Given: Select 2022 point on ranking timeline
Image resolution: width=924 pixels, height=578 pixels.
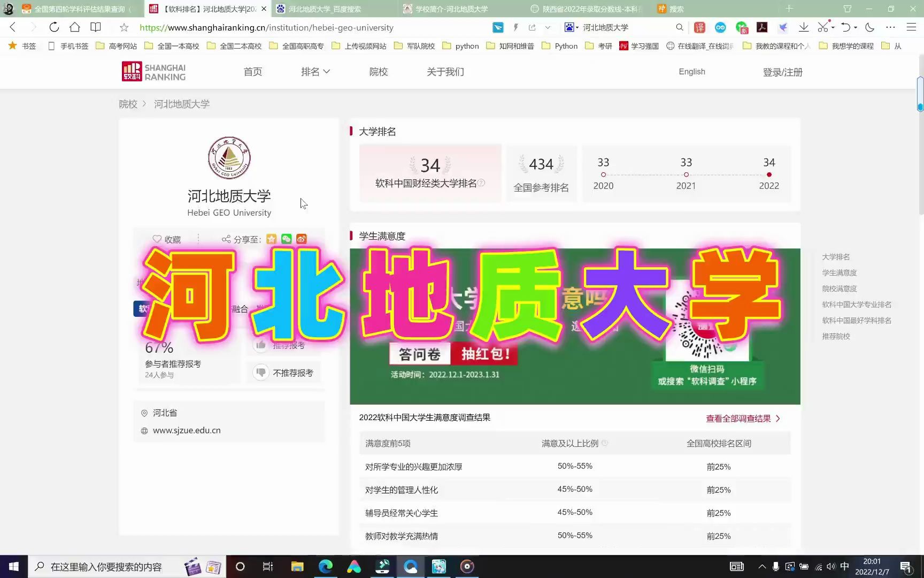Looking at the screenshot, I should (x=769, y=174).
